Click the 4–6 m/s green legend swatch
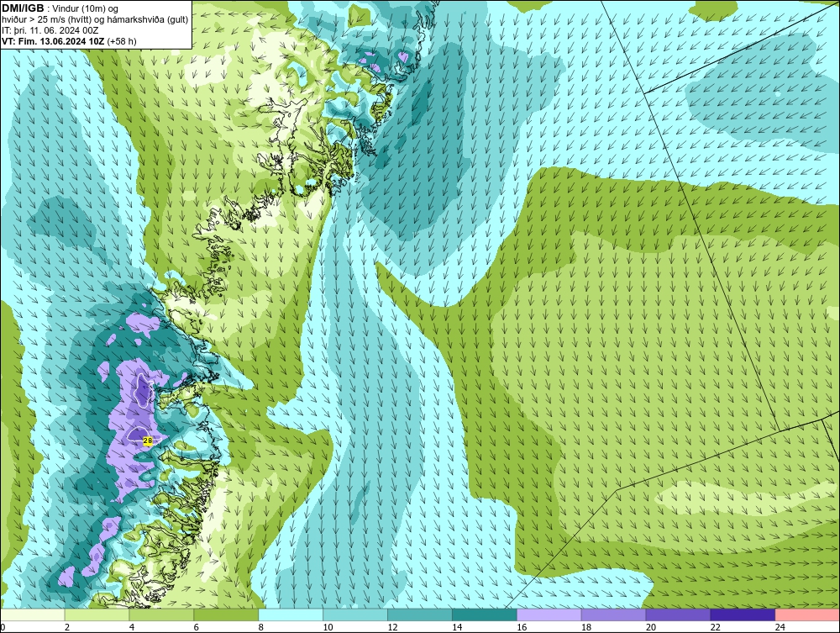The width and height of the screenshot is (840, 633). (161, 615)
